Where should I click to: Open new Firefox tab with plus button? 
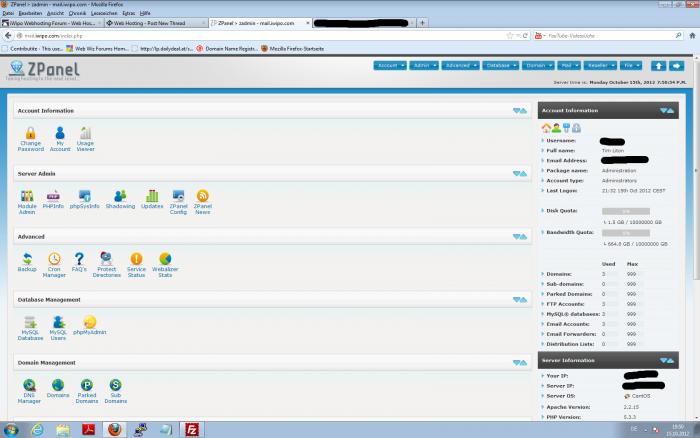[422, 23]
